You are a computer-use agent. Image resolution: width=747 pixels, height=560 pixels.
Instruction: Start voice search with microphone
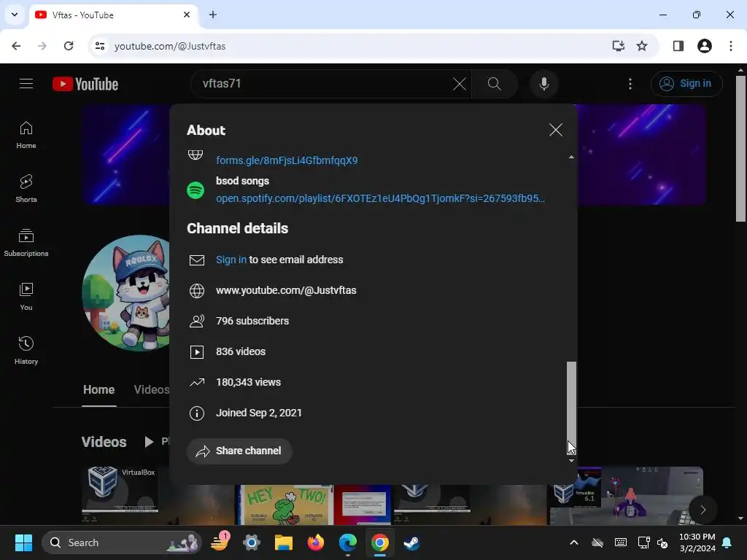coord(543,85)
